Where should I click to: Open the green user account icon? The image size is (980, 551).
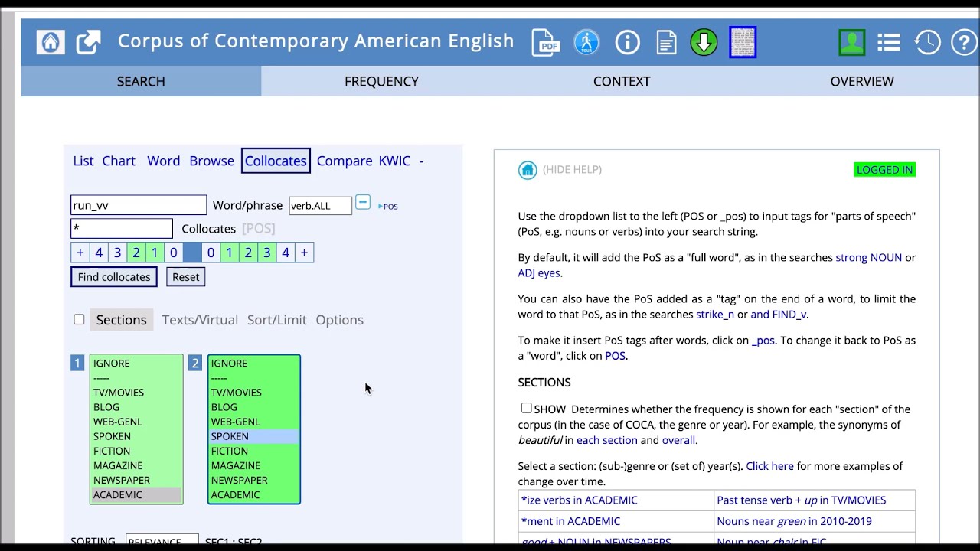(x=851, y=42)
